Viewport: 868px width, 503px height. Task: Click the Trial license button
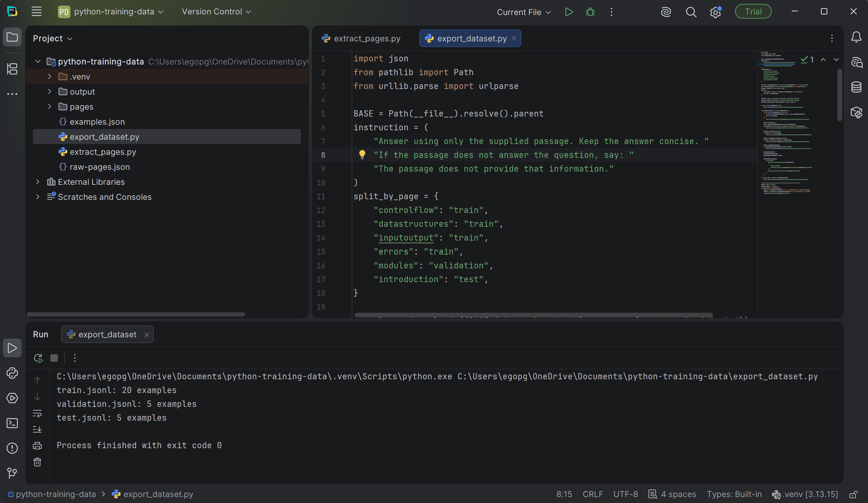click(753, 12)
